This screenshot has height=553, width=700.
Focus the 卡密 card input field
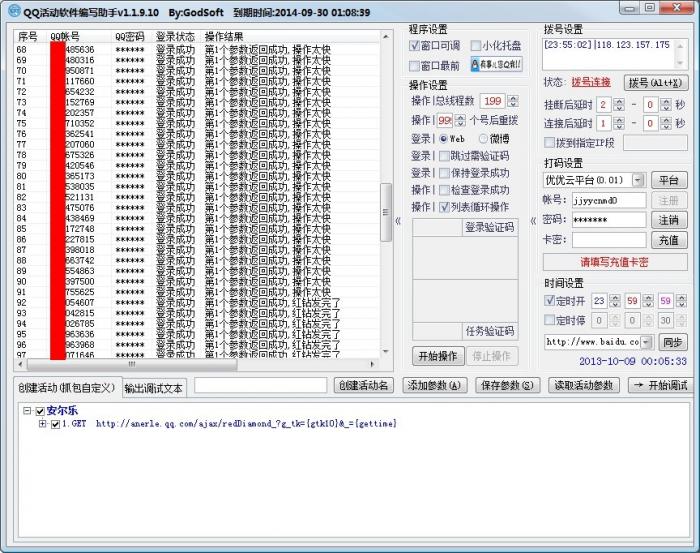(x=609, y=240)
